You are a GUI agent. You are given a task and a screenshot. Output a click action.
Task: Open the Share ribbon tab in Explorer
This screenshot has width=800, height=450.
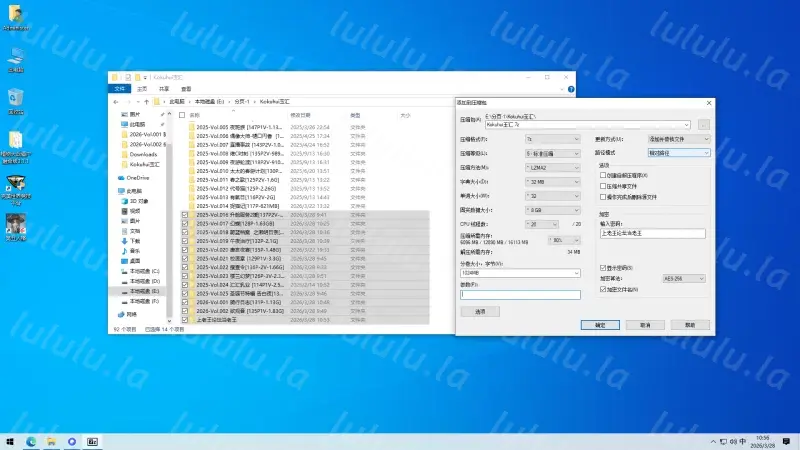click(x=164, y=89)
